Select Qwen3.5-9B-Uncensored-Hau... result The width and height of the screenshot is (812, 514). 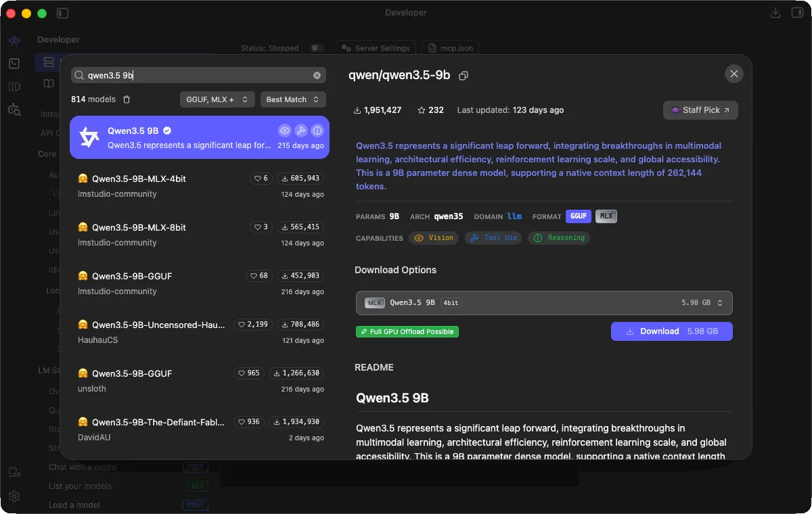tap(200, 332)
